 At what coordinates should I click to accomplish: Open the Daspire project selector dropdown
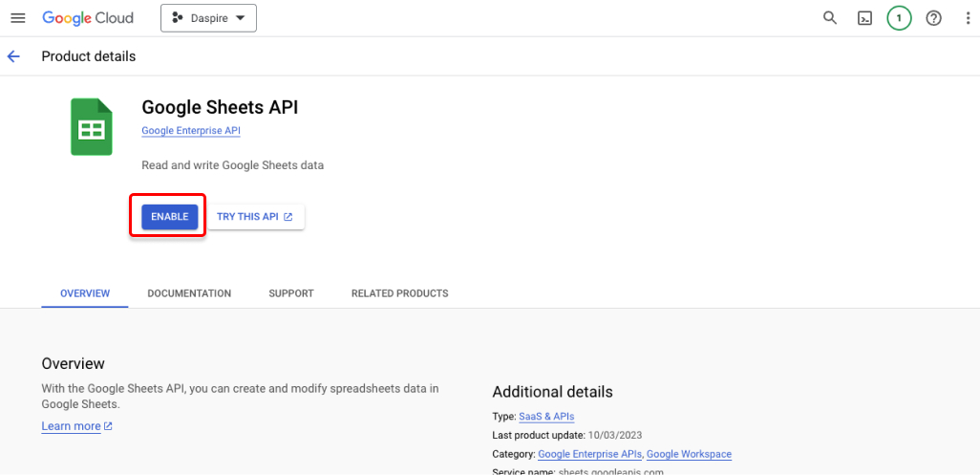209,18
